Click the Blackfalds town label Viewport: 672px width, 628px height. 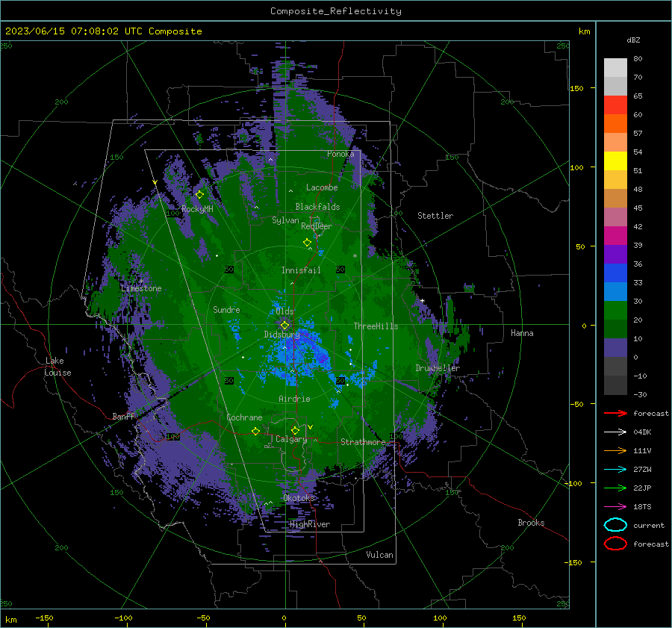click(317, 207)
